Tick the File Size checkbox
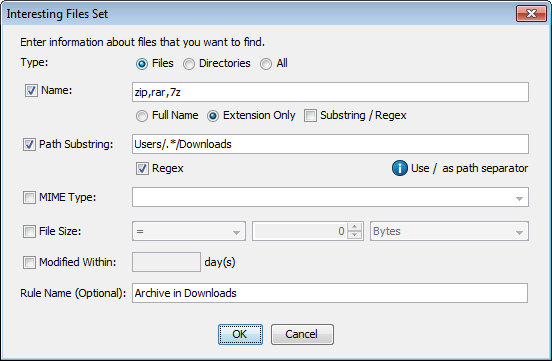552x361 pixels. pos(29,231)
